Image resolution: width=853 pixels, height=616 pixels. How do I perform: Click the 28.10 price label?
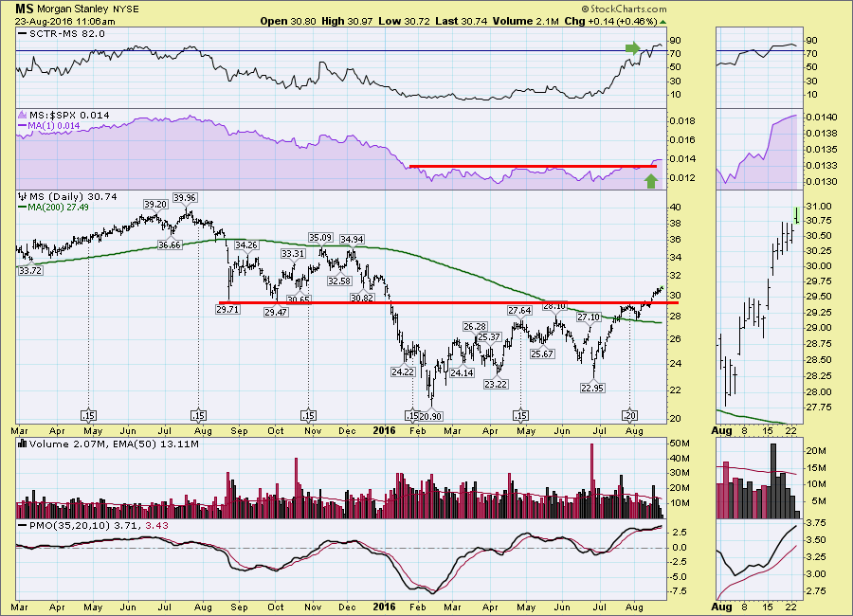click(554, 306)
